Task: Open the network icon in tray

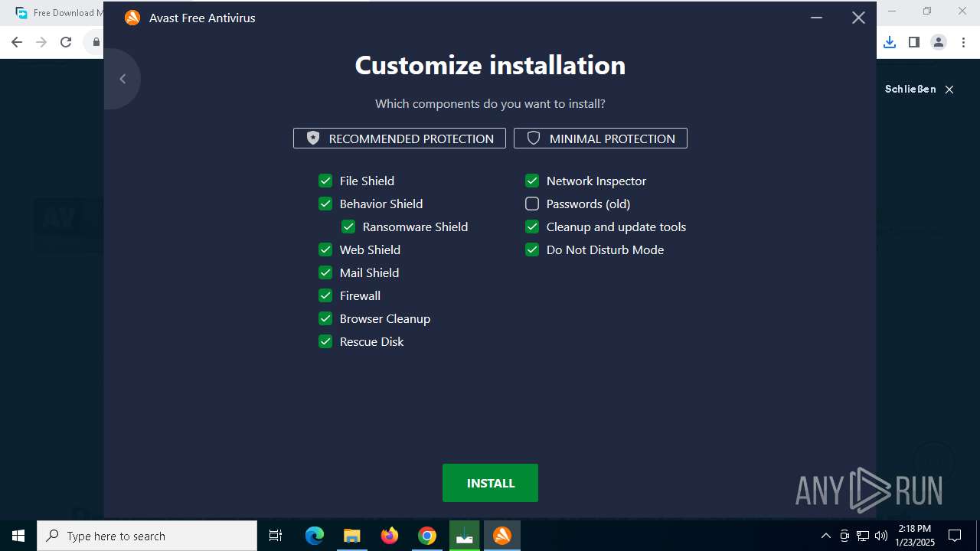Action: click(863, 536)
